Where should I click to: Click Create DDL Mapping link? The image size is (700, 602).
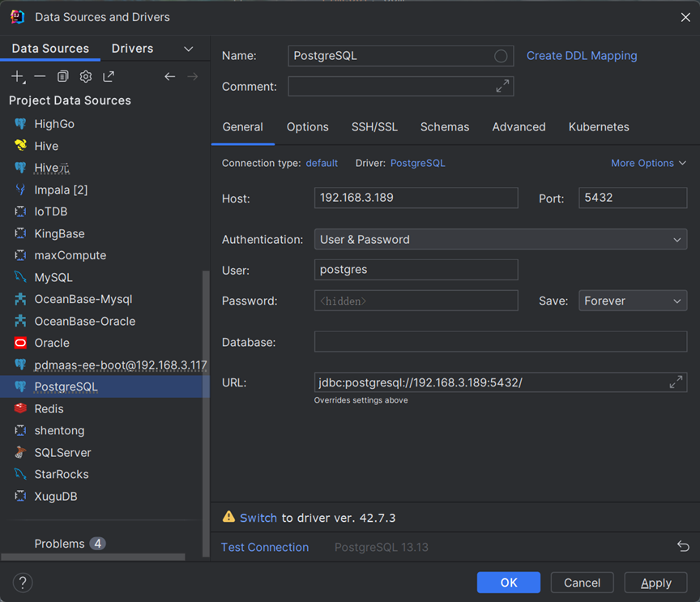pos(582,56)
